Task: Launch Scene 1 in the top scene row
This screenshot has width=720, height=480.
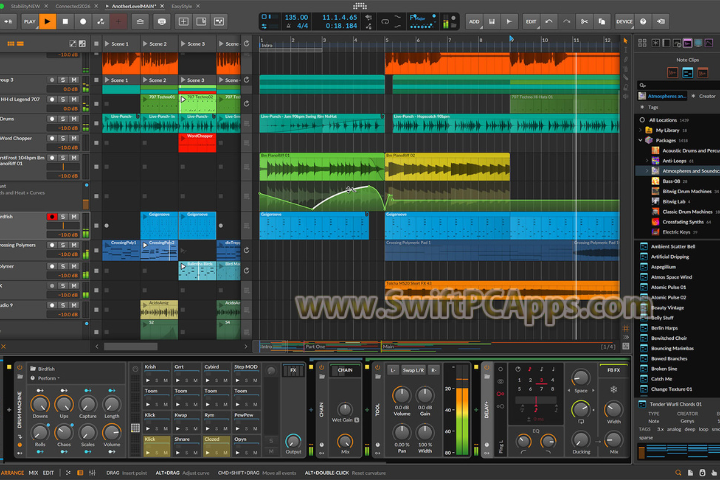Action: click(x=107, y=44)
